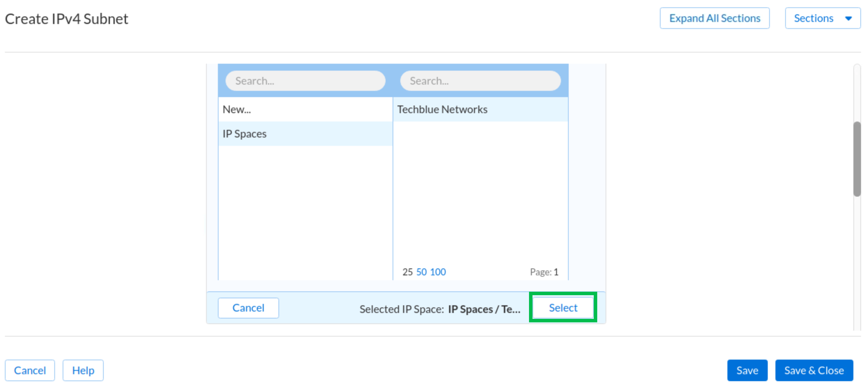Image resolution: width=868 pixels, height=385 pixels.
Task: Cancel the IP Space picker selection
Action: point(248,308)
